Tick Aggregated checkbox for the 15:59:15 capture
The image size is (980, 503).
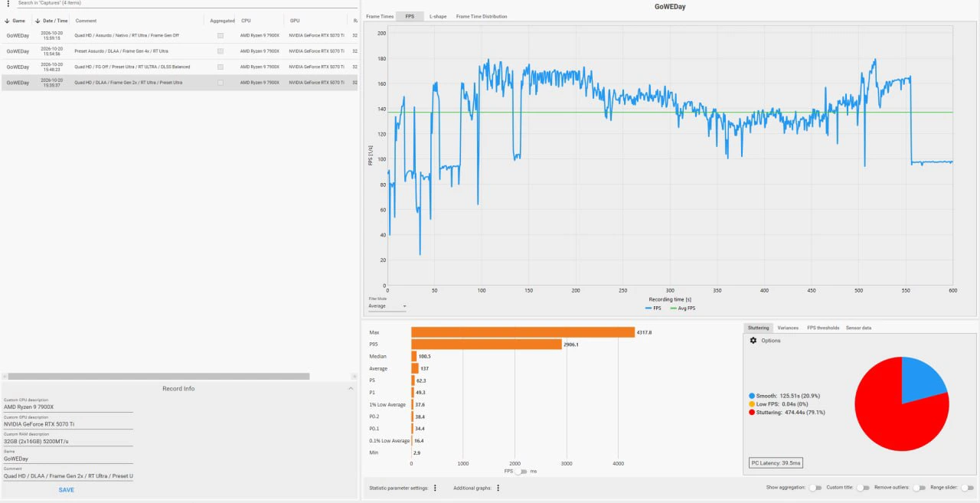tap(220, 35)
